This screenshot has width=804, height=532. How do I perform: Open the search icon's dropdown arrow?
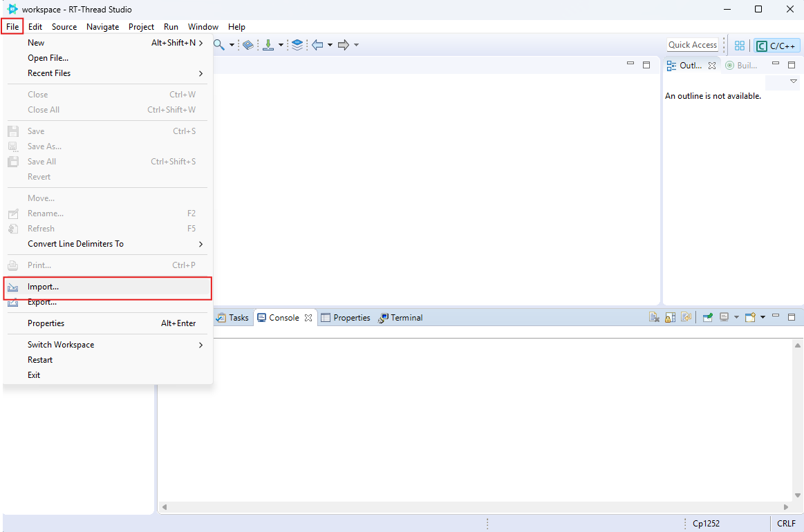(x=232, y=46)
